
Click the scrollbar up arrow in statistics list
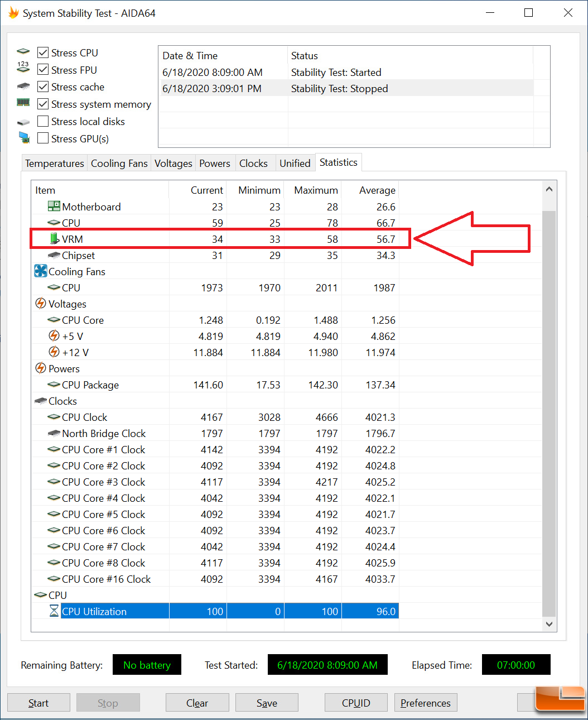[549, 189]
